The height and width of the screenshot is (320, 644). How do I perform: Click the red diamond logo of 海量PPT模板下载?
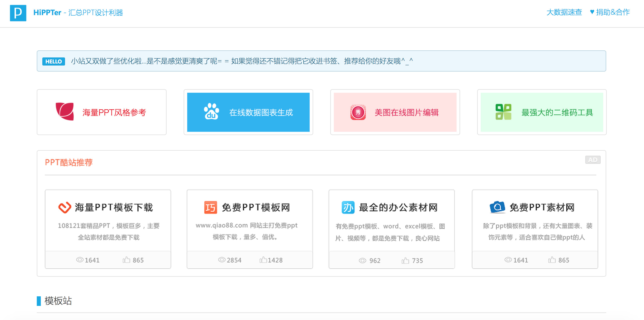coord(65,208)
